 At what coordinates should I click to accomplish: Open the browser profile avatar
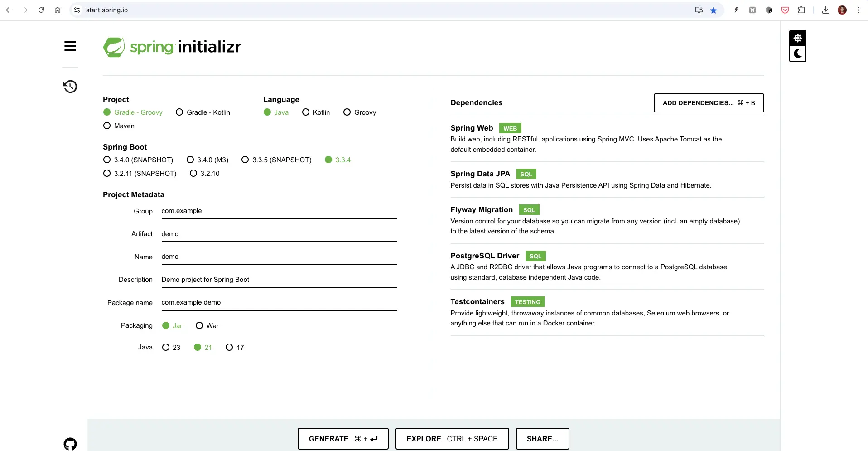[x=842, y=10]
